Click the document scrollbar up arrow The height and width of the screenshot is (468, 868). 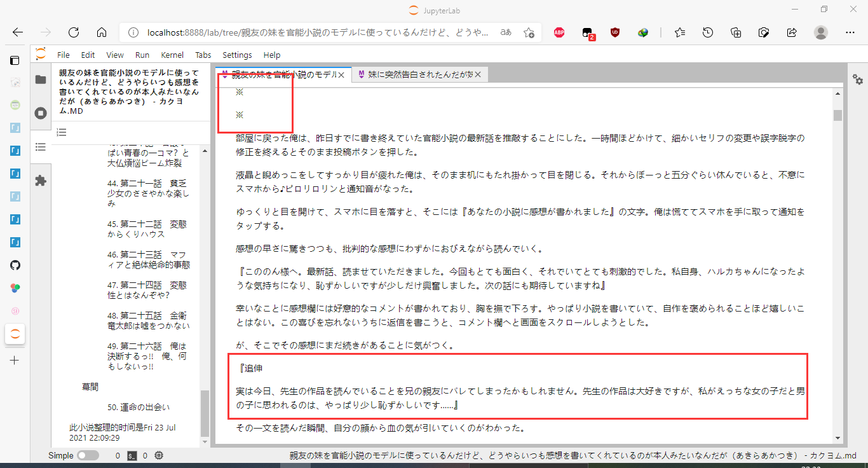(837, 95)
